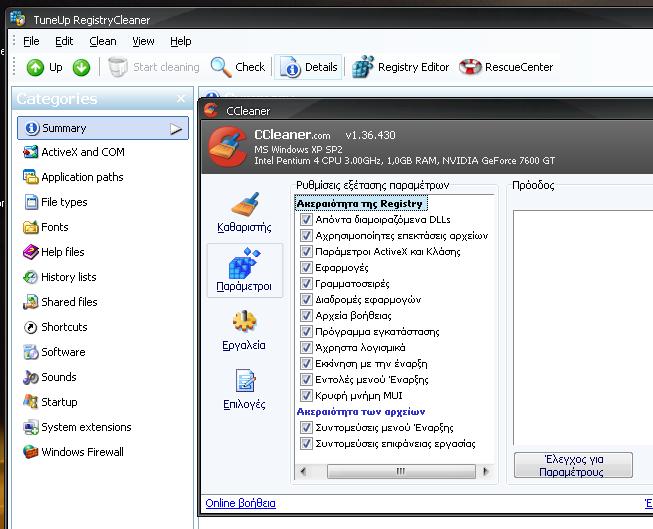
Task: Select the System extensions category
Action: [x=77, y=427]
